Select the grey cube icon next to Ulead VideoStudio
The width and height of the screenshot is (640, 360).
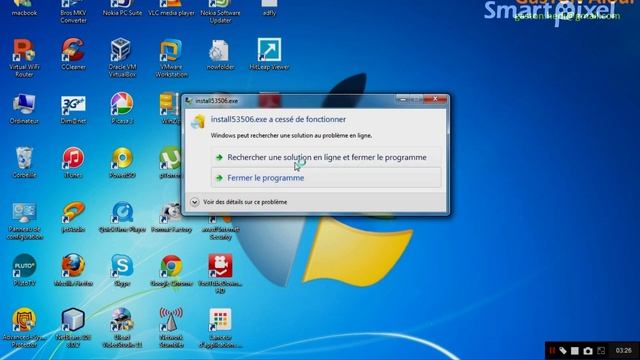tap(73, 328)
